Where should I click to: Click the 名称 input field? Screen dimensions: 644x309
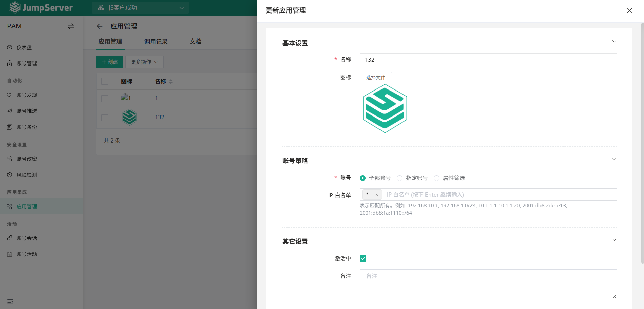[x=488, y=60]
